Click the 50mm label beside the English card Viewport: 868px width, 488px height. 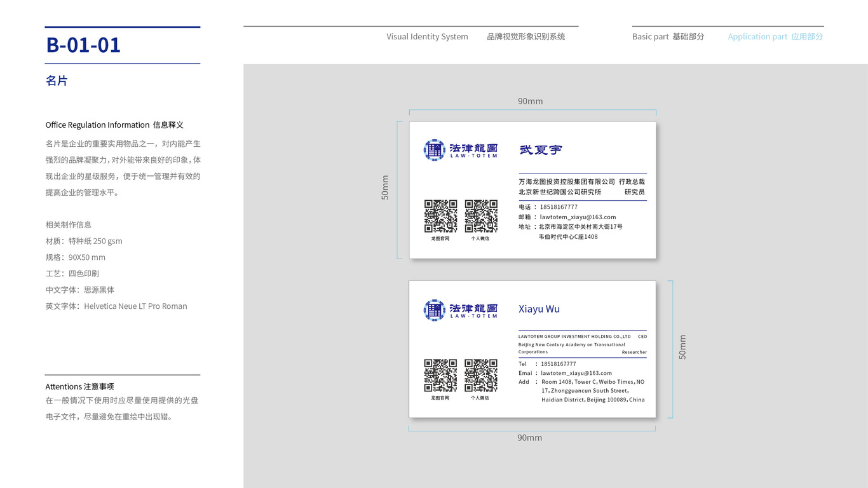tap(682, 348)
